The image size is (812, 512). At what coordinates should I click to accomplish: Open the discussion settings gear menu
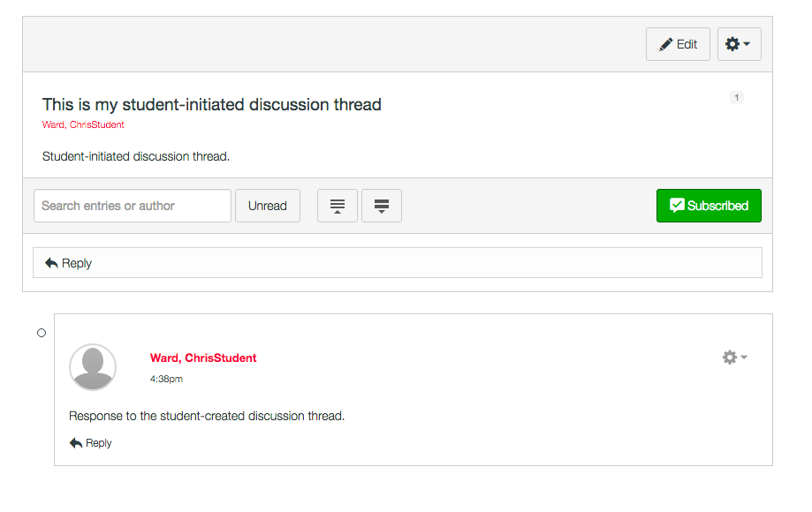[739, 44]
